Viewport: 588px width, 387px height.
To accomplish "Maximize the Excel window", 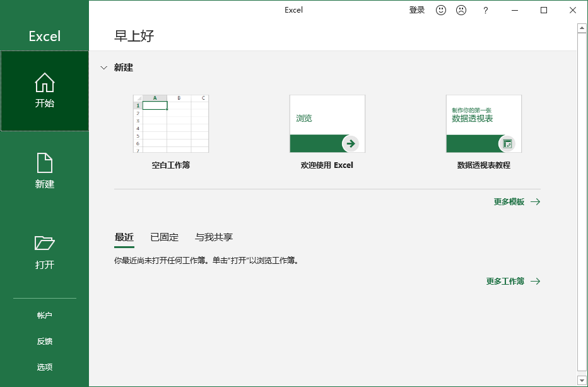I will tap(544, 11).
